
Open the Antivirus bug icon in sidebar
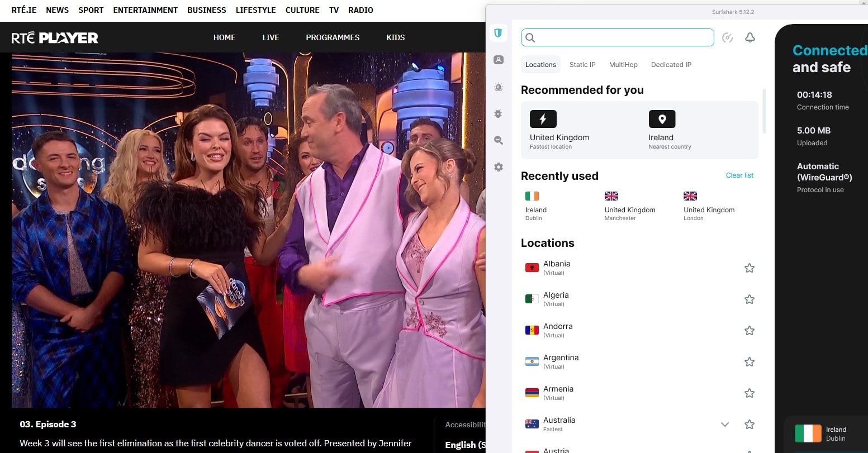click(499, 113)
